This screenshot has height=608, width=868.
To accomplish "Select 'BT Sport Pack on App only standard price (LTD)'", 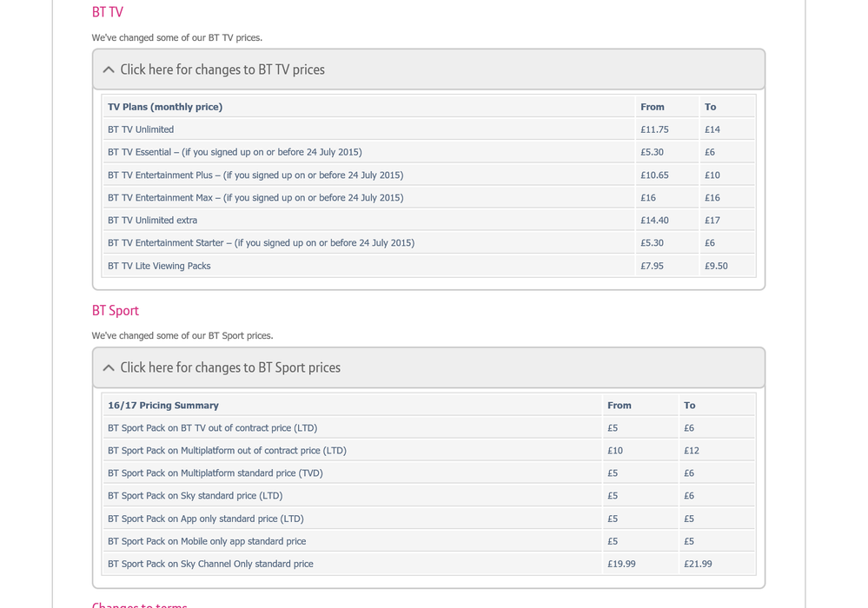I will tap(206, 519).
